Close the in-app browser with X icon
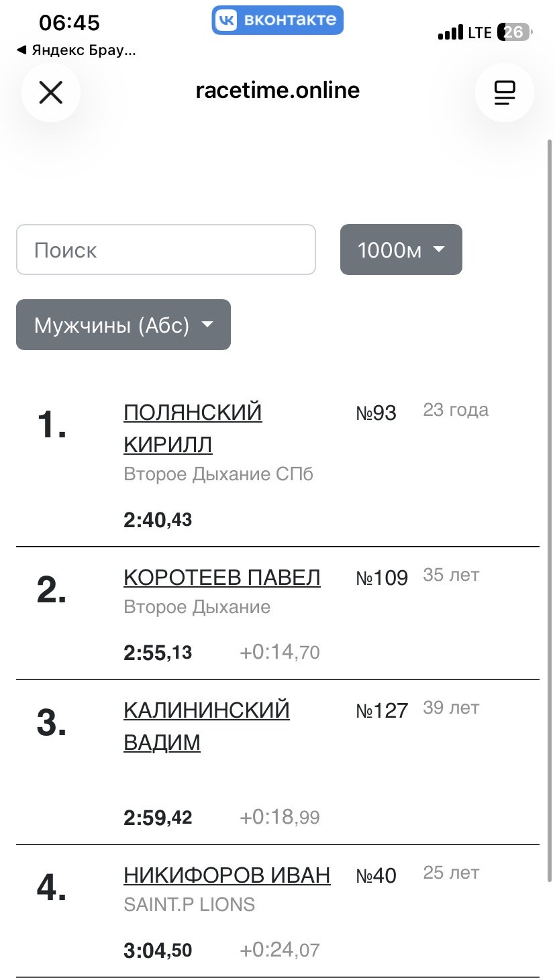Viewport: 555px width, 980px height. (51, 93)
